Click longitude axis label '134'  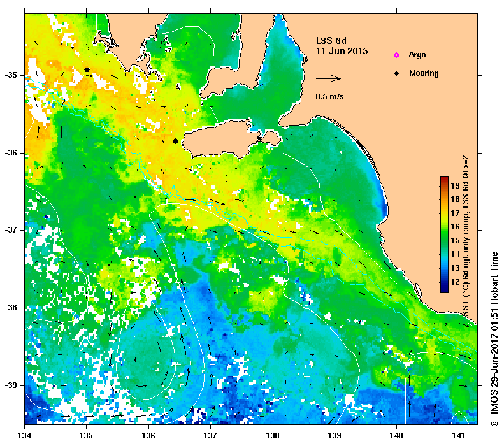click(x=25, y=436)
